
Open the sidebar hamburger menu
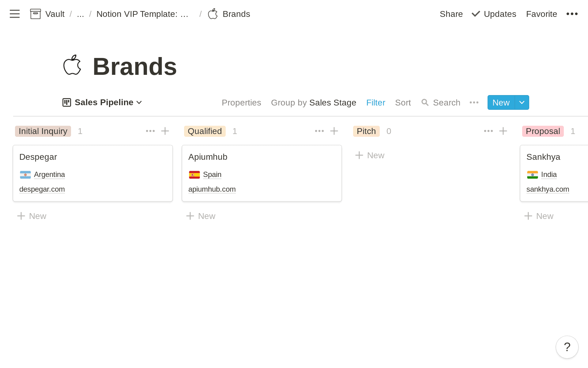click(14, 14)
